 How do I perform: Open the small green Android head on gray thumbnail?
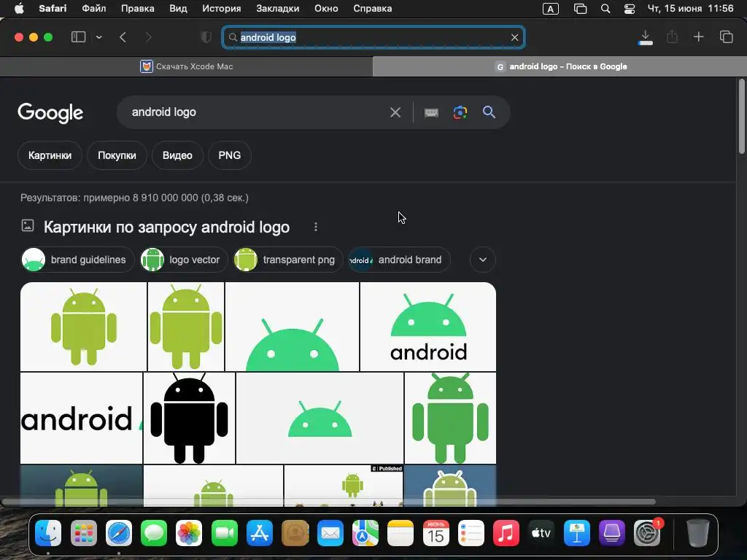point(320,418)
